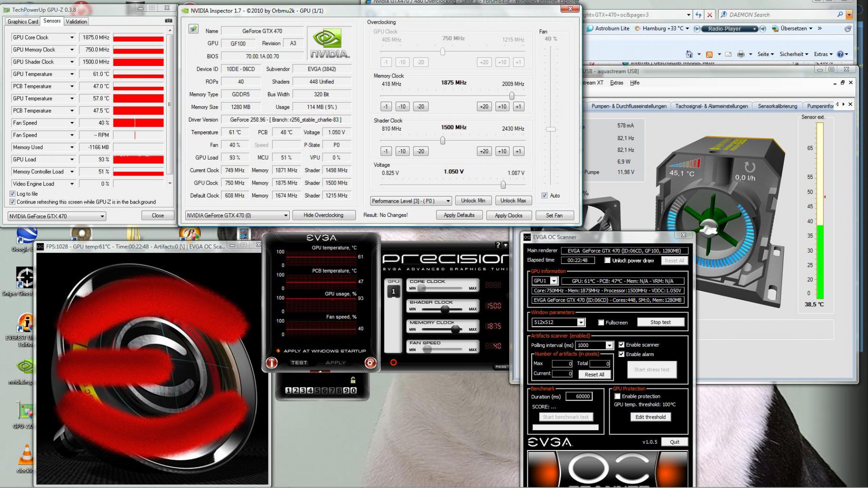This screenshot has height=488, width=868.
Task: Adjust the Voltage slider in NVIDIA Inspector
Action: 503,185
